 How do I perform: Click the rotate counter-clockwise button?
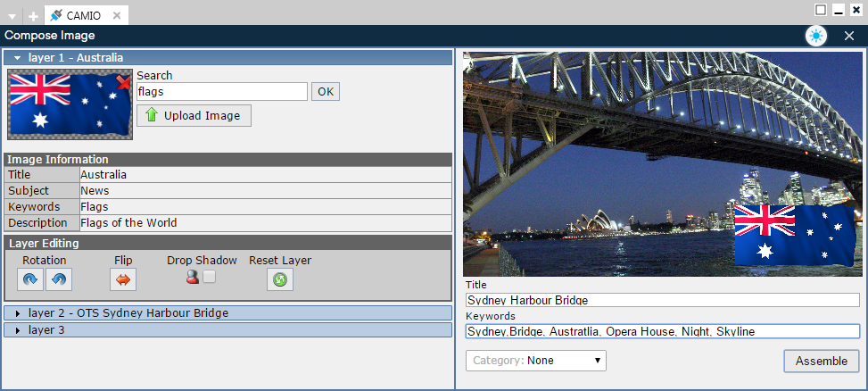(58, 279)
